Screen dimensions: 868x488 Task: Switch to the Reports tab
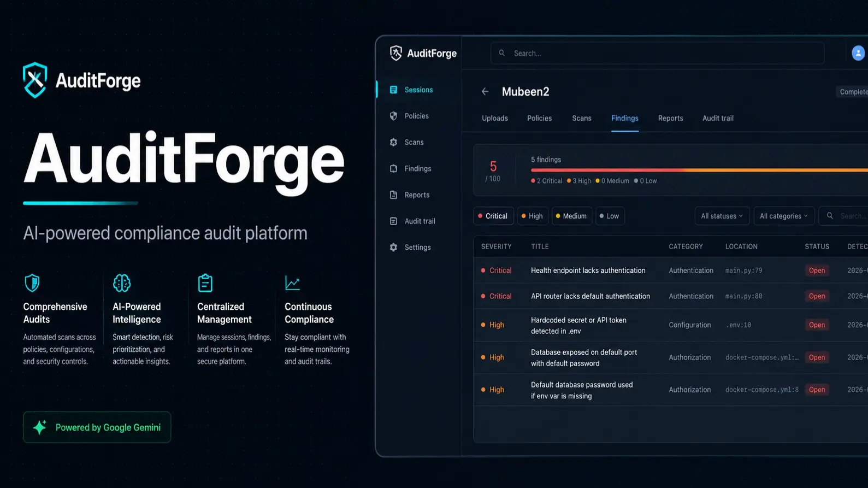tap(670, 118)
